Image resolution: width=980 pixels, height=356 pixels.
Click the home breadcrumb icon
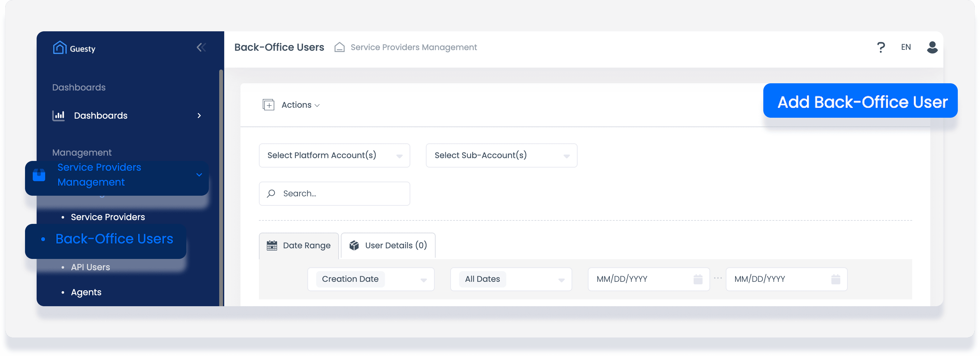339,47
